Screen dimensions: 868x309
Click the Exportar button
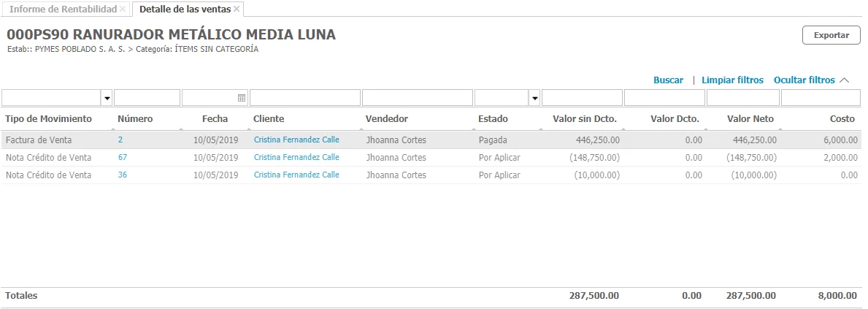831,35
